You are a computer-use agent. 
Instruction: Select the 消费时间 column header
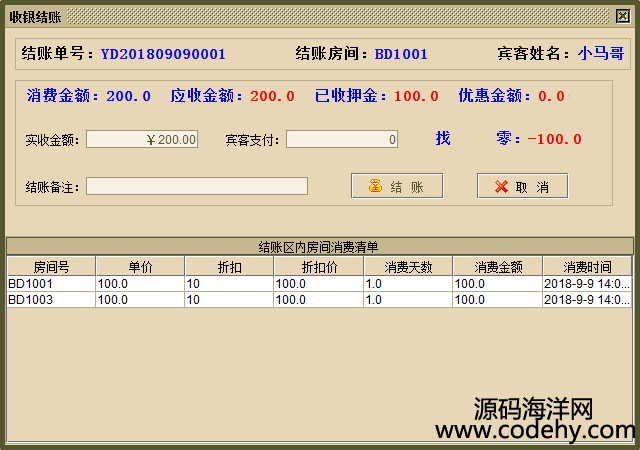[x=587, y=267]
